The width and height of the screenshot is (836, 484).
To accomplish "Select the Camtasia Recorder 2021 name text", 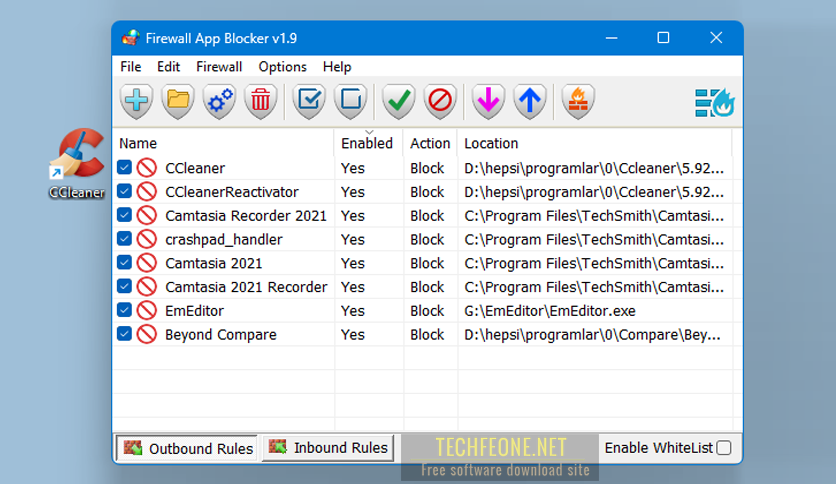I will click(246, 215).
